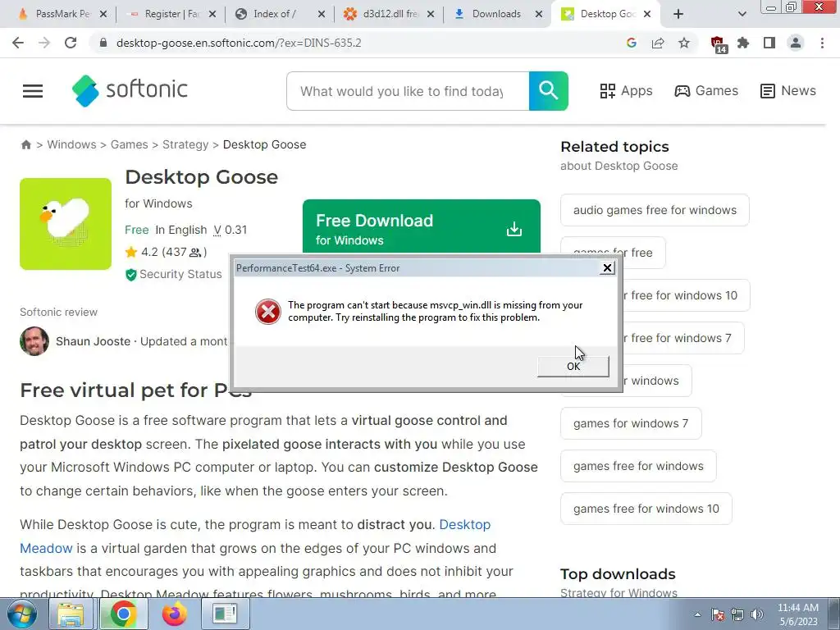The height and width of the screenshot is (630, 840).
Task: Click OK in the System Error dialog
Action: 573,366
